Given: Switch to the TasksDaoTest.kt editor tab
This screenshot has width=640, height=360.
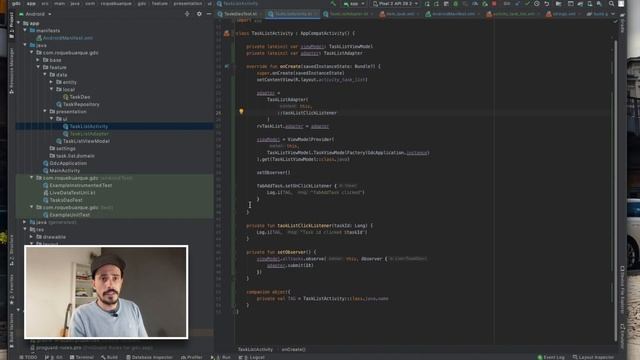Looking at the screenshot, I should pos(240,14).
